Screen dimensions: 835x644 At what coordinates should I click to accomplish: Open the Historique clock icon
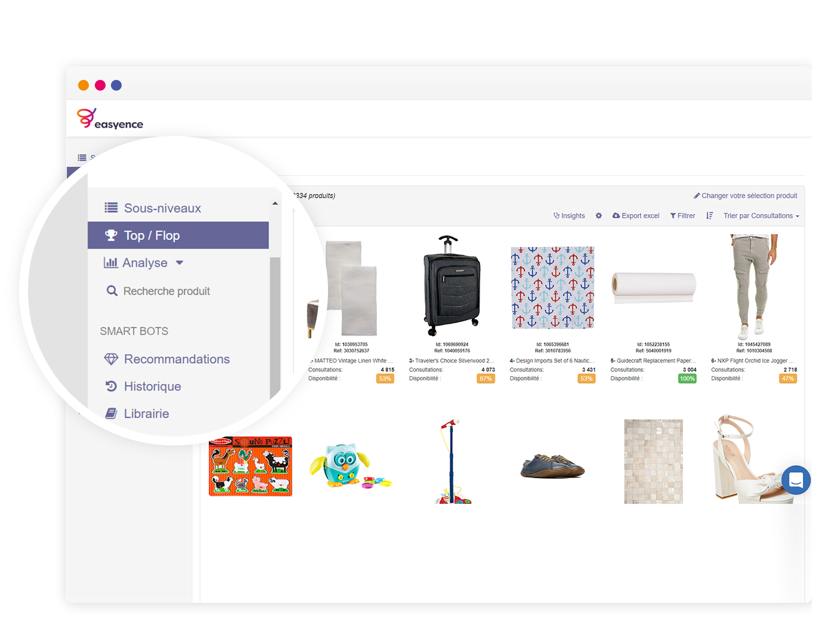(111, 386)
